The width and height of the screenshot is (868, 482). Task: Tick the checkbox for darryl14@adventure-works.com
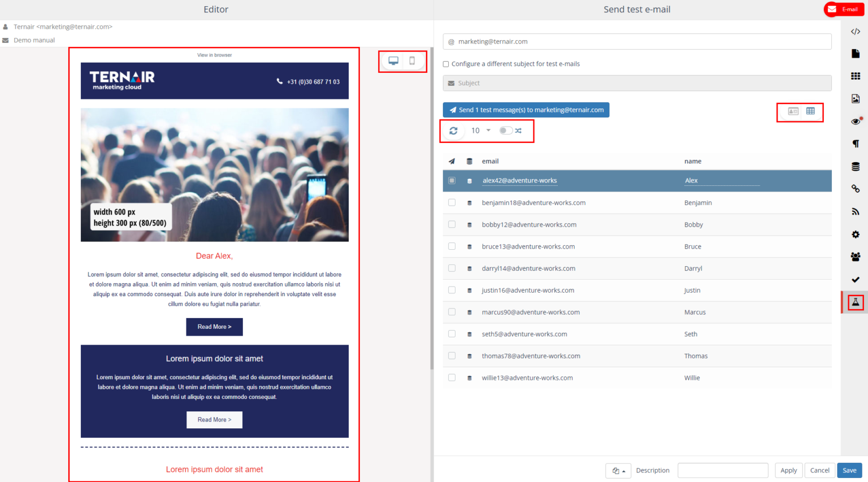(x=452, y=268)
